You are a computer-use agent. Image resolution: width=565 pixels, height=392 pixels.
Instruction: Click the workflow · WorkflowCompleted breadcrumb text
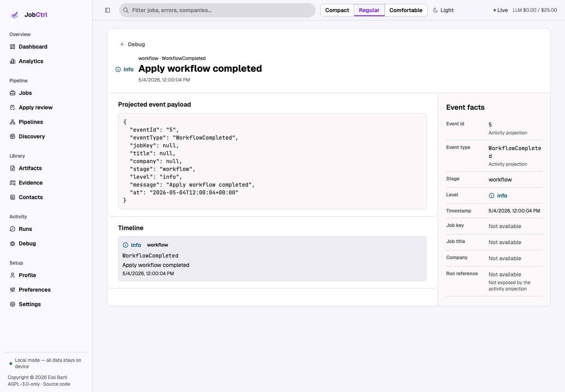coord(172,58)
